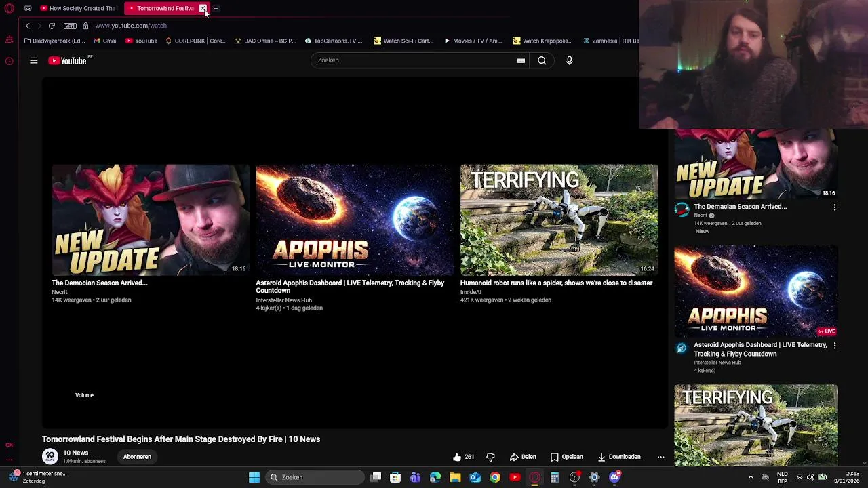Click the taskbar Zoeken search box

[x=315, y=477]
